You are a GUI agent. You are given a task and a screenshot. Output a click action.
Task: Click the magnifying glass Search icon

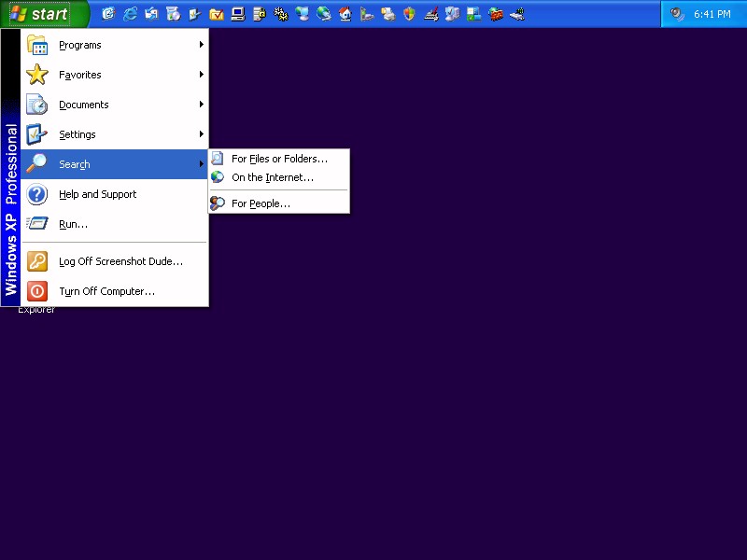36,164
